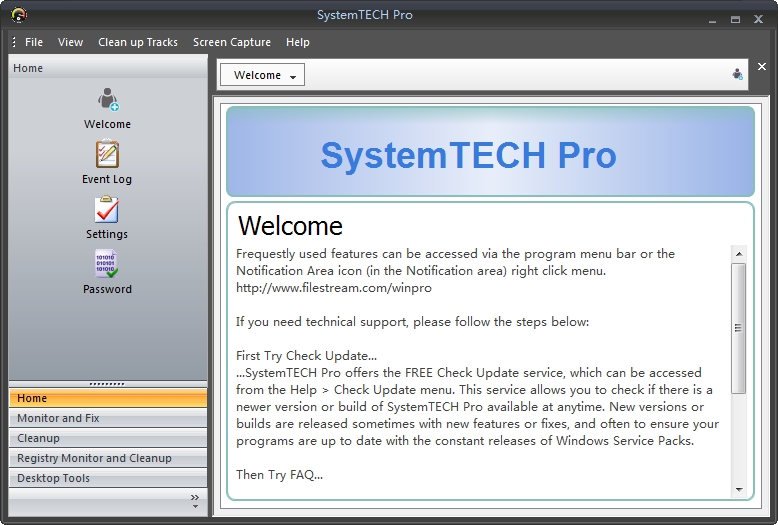778x525 pixels.
Task: Click the filestream.com/winpro URL text
Action: (333, 288)
